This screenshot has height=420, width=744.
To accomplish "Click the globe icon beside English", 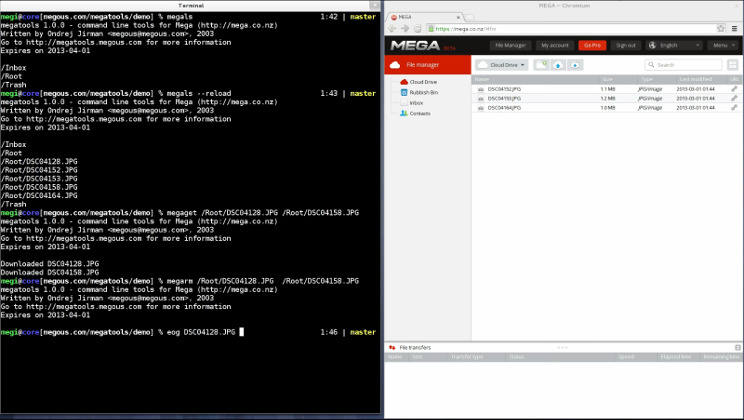I will click(652, 45).
